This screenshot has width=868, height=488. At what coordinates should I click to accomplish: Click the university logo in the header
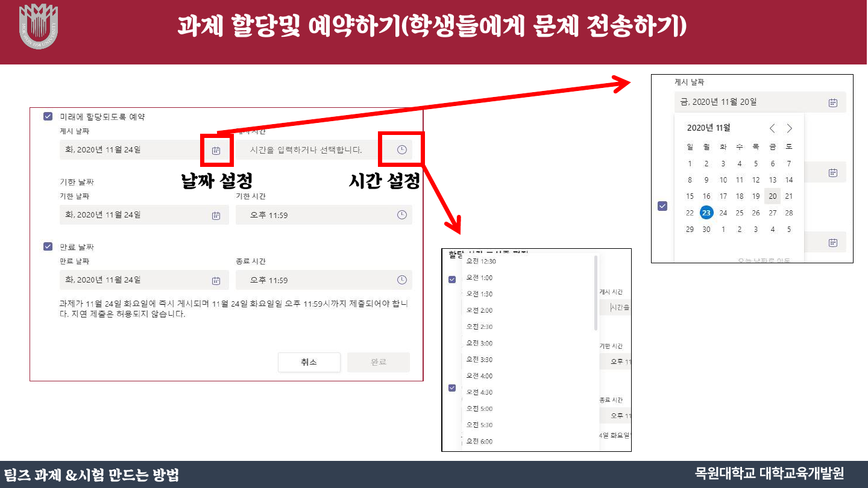[39, 26]
